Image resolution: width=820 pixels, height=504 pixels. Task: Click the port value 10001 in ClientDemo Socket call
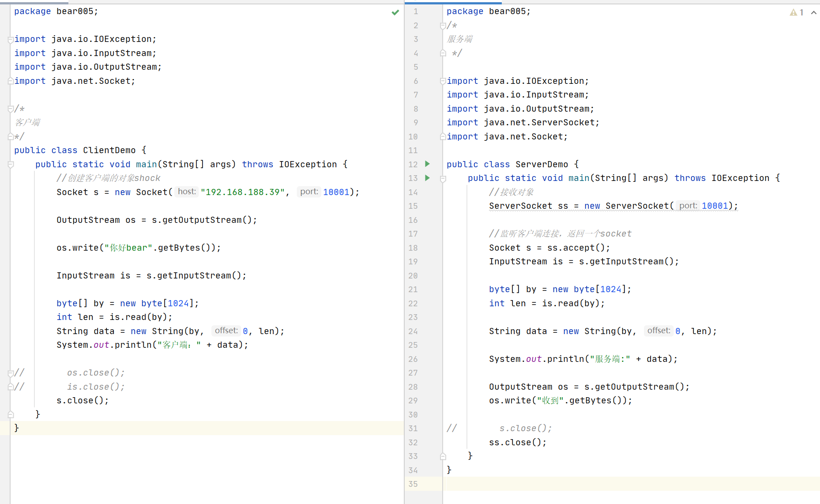[336, 192]
